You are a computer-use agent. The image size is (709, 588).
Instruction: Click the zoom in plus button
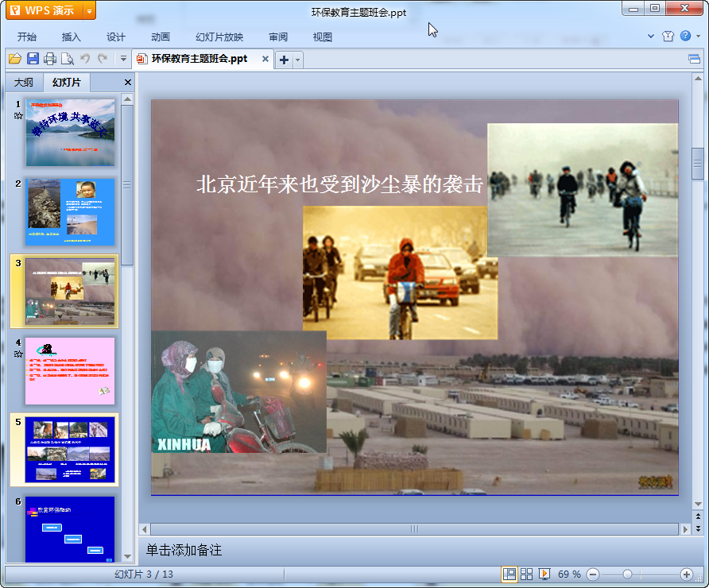pyautogui.click(x=687, y=574)
